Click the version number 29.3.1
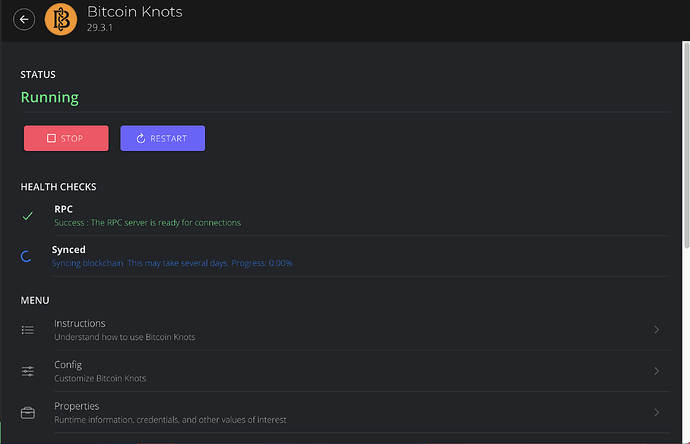Viewport: 690px width, 444px height. tap(100, 28)
